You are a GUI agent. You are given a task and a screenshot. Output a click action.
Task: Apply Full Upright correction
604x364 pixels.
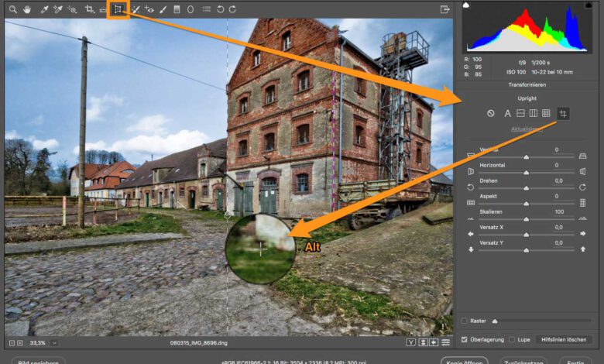tap(546, 113)
